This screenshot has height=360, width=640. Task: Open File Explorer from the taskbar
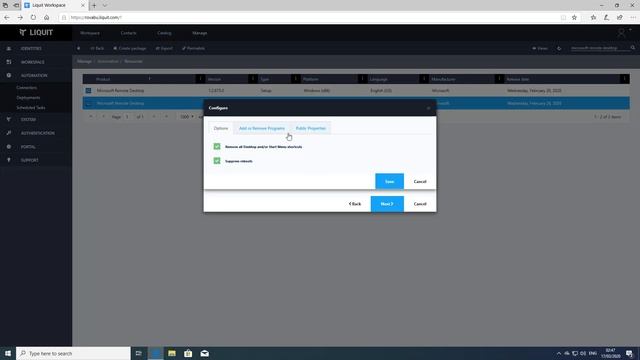tap(172, 353)
